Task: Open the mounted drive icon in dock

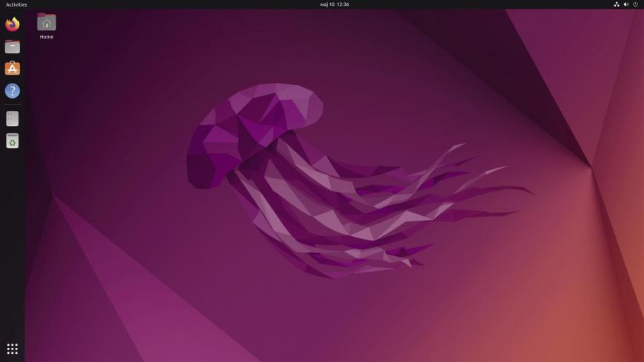Action: coord(13,118)
